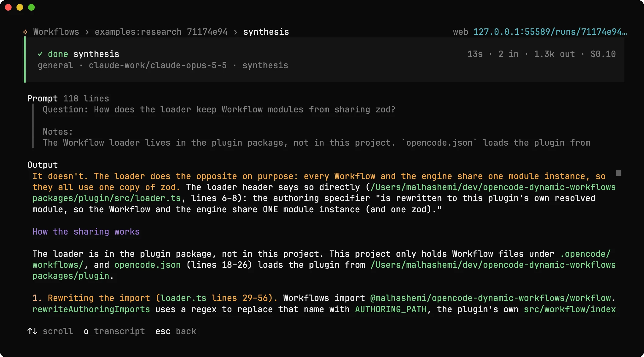Click the How the sharing works heading
Screen dimensions: 644x357
(x=86, y=232)
